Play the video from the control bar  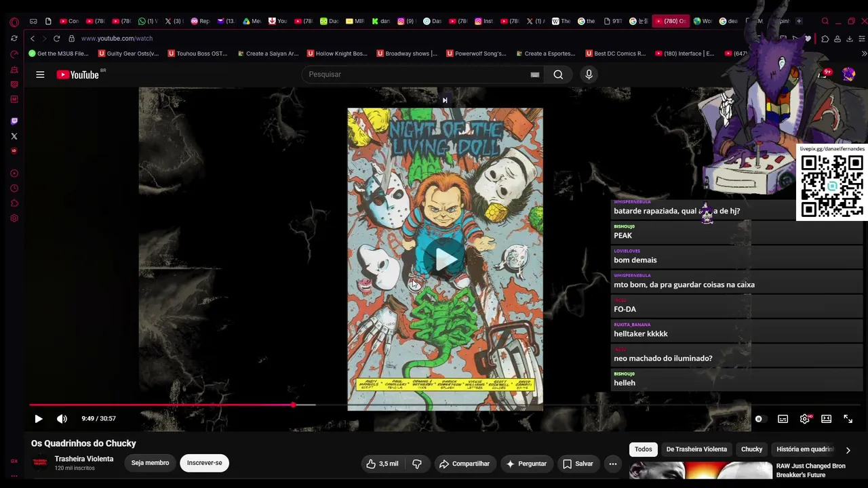[38, 419]
